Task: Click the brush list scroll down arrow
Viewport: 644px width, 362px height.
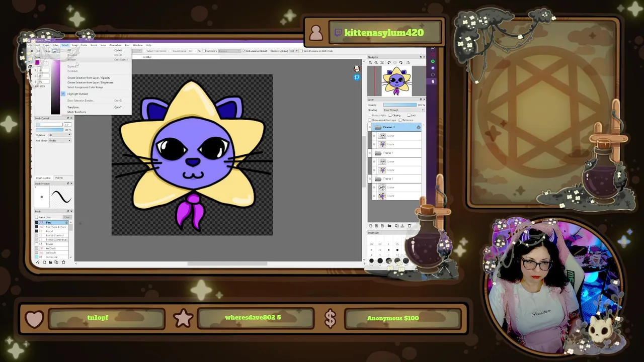Action: click(71, 257)
